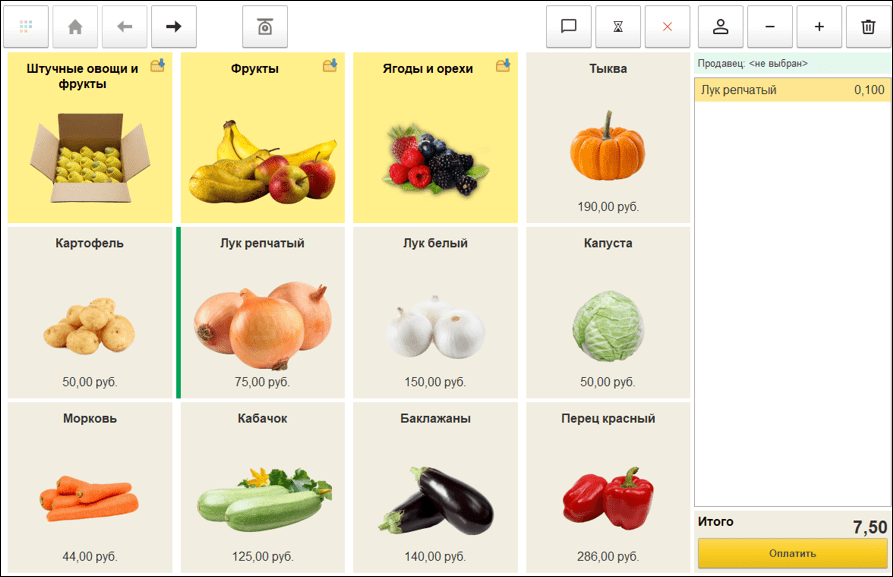Click the hourglass postpone icon
The width and height of the screenshot is (893, 577).
click(618, 27)
